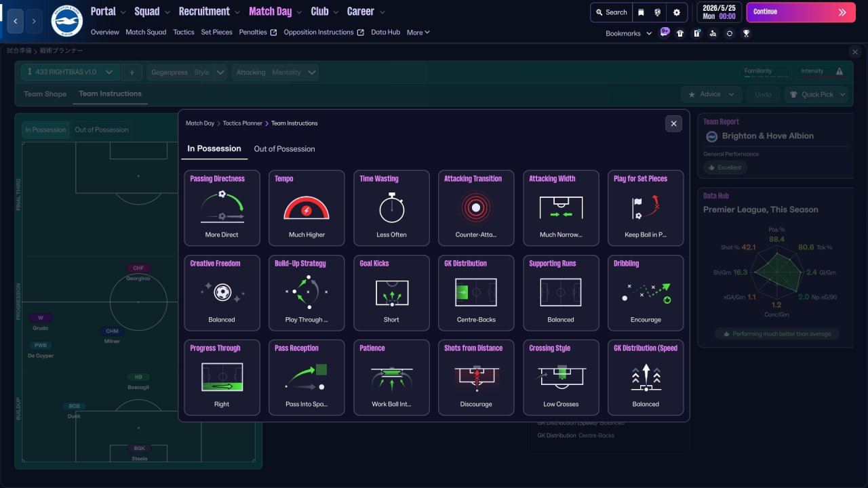This screenshot has height=488, width=868.
Task: Click the Match Day breadcrumb link
Action: click(200, 123)
